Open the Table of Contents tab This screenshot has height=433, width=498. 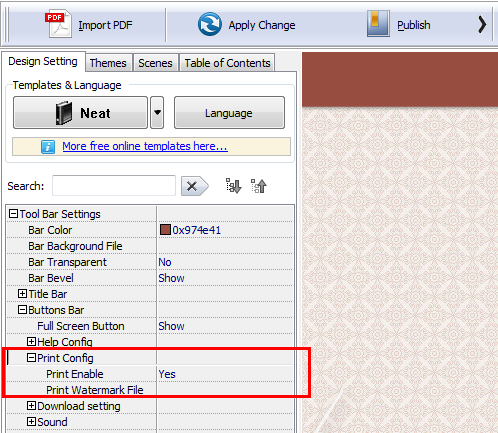227,63
